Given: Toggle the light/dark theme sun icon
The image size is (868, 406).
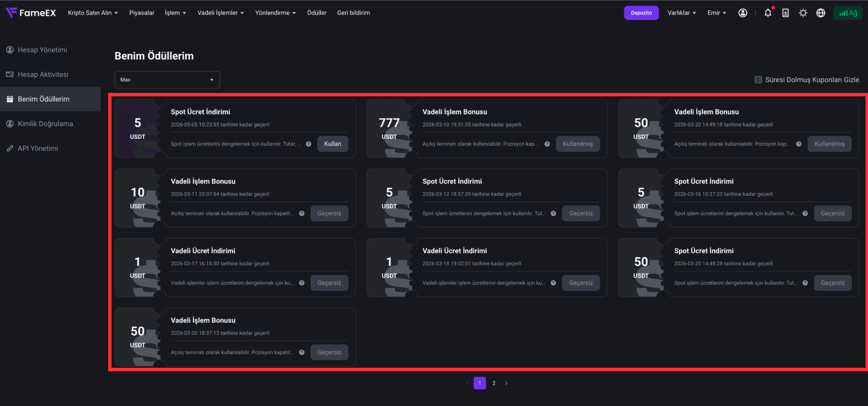Looking at the screenshot, I should [803, 13].
